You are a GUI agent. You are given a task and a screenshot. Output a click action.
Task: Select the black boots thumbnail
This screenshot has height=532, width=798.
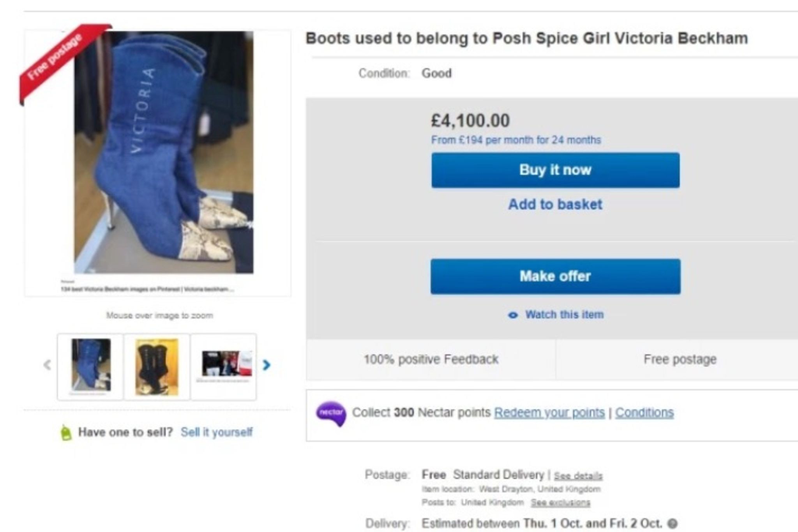[157, 366]
